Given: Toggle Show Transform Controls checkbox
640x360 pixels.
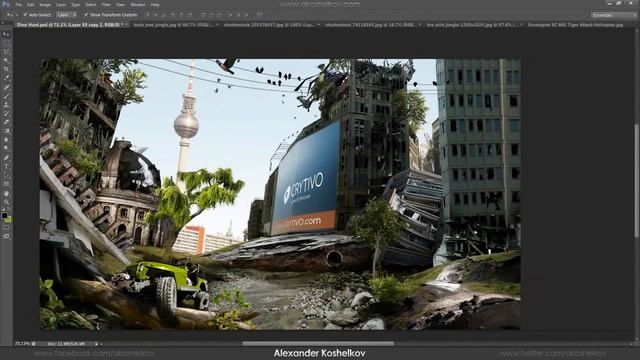Looking at the screenshot, I should pos(86,15).
